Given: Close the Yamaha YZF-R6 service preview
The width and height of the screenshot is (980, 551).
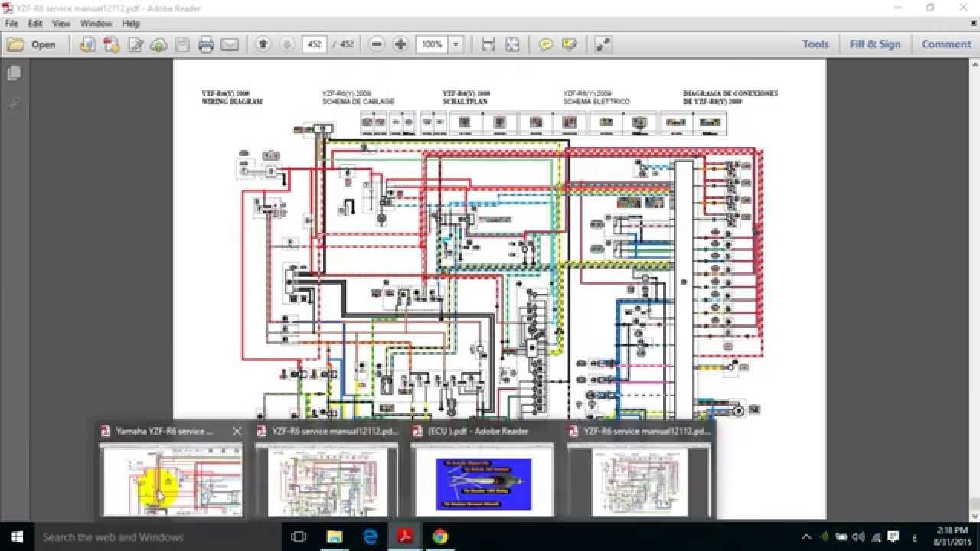Looking at the screenshot, I should click(x=237, y=431).
